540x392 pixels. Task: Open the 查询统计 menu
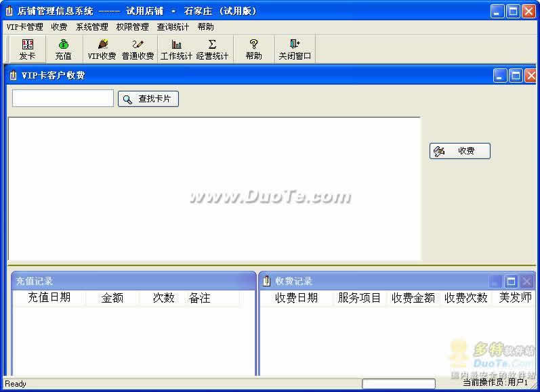tap(173, 27)
